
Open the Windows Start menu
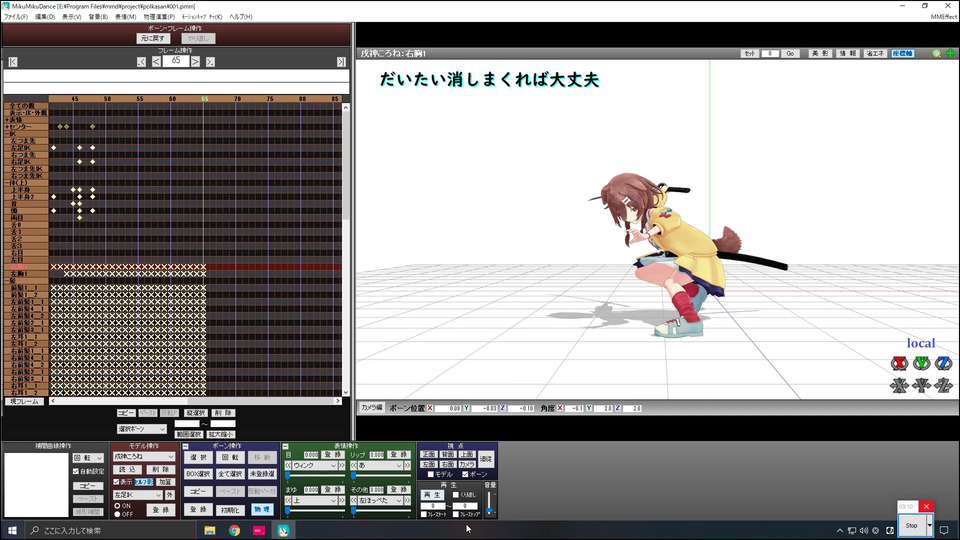click(12, 530)
